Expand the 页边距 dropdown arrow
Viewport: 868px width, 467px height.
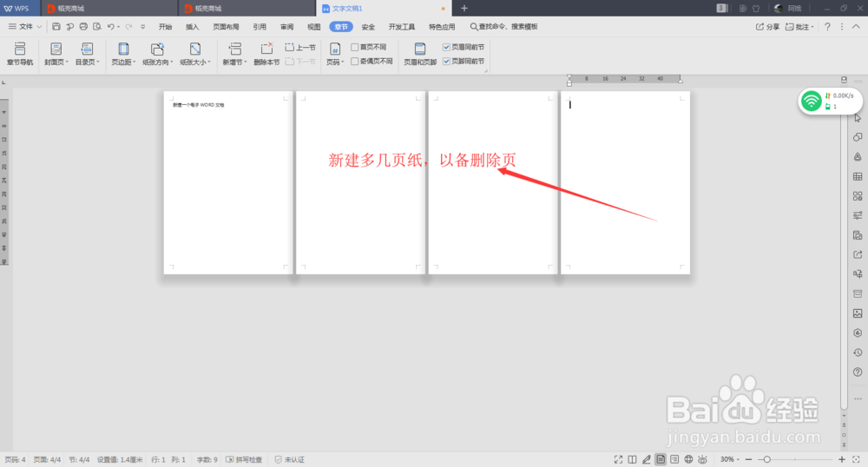pos(134,62)
